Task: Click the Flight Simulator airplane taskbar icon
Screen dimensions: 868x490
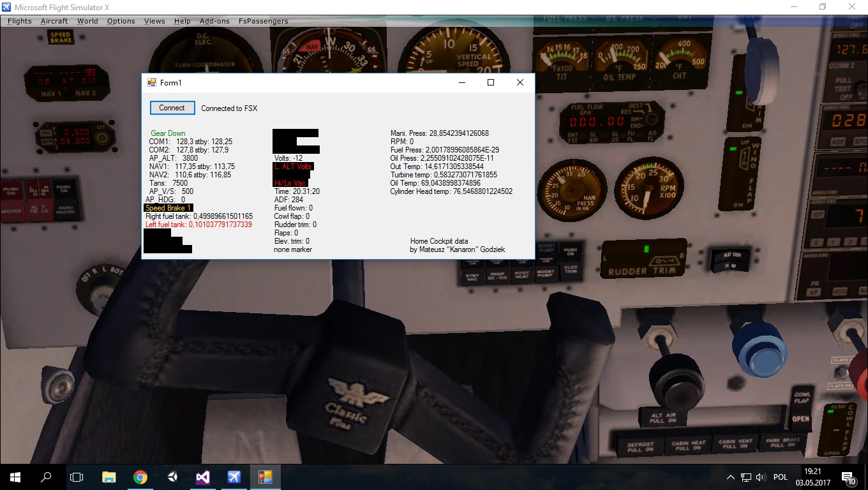Action: coord(234,477)
